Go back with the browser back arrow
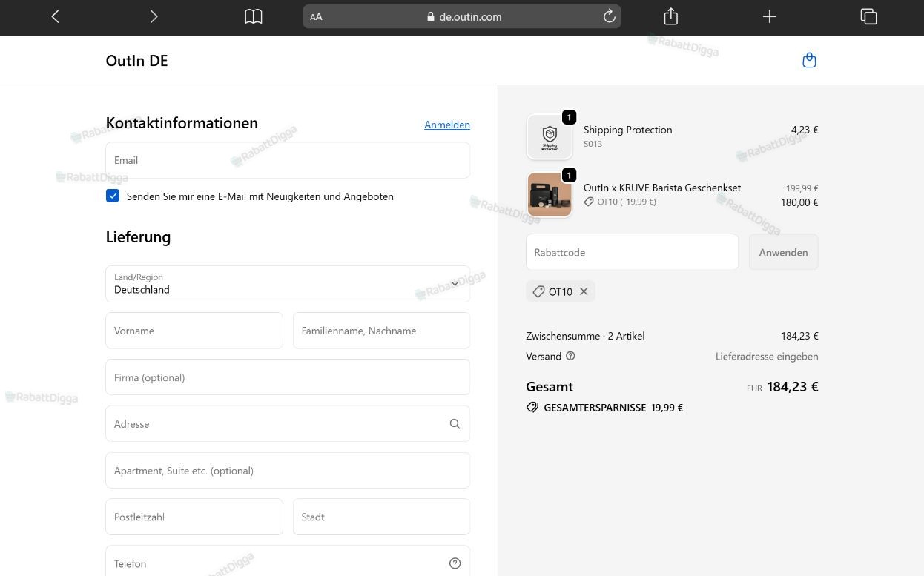The image size is (924, 576). point(55,16)
